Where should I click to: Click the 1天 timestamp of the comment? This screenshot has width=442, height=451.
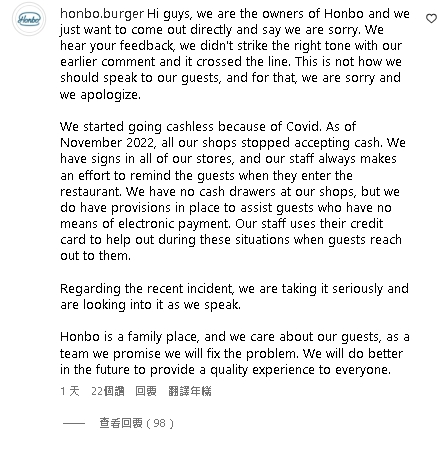[x=70, y=391]
